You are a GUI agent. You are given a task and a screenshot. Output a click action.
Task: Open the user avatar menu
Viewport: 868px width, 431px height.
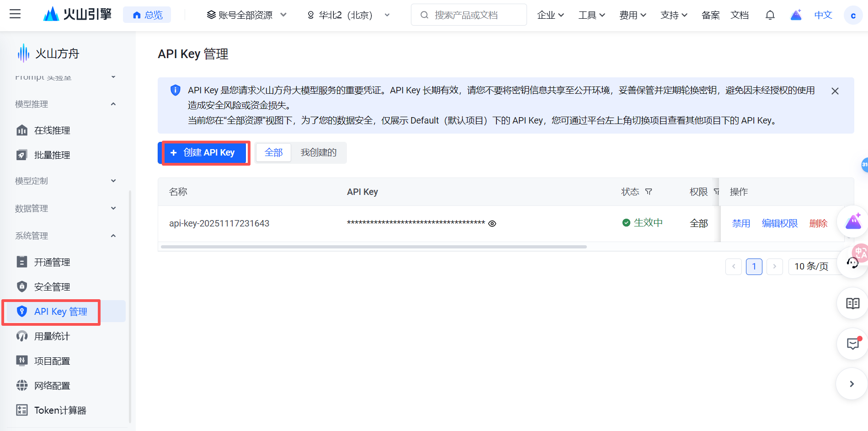pos(853,16)
